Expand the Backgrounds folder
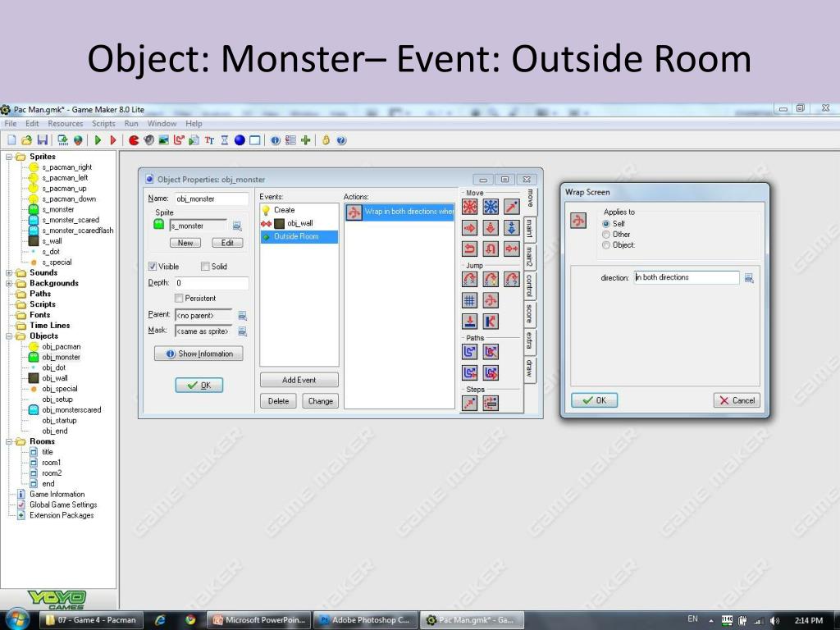Image resolution: width=840 pixels, height=630 pixels. (9, 283)
